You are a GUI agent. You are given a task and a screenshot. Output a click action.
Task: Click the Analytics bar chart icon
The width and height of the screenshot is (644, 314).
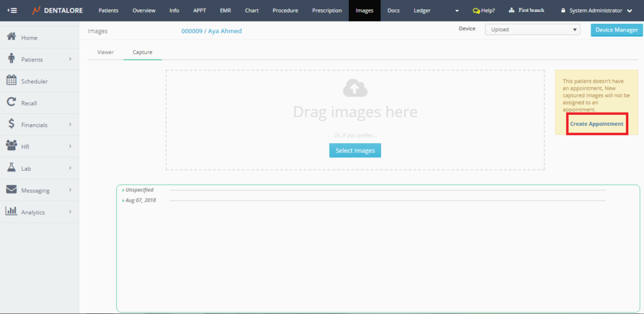point(11,212)
